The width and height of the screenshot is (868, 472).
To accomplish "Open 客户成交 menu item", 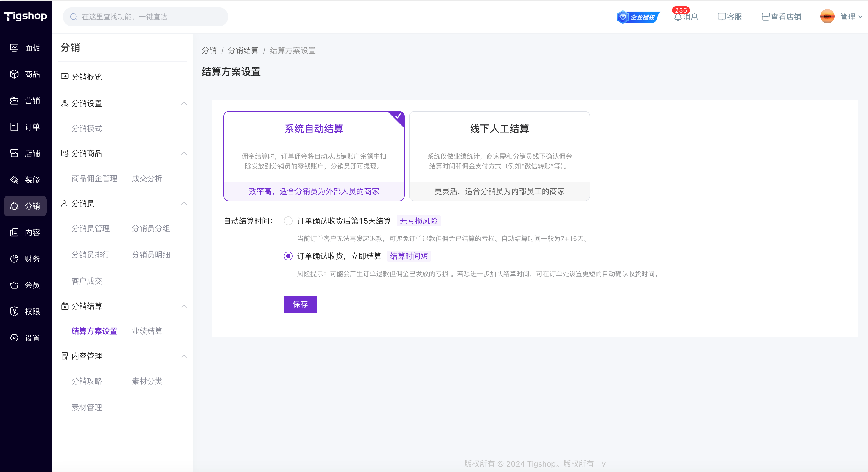I will 86,281.
